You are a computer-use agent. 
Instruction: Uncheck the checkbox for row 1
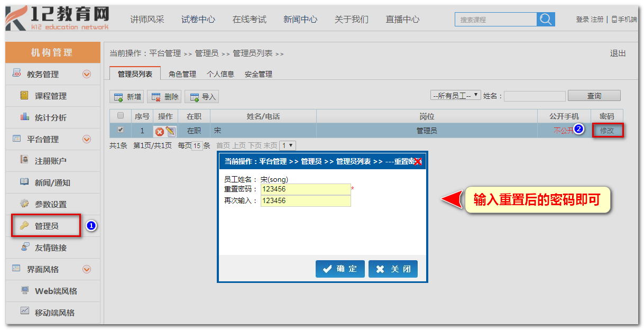(121, 130)
